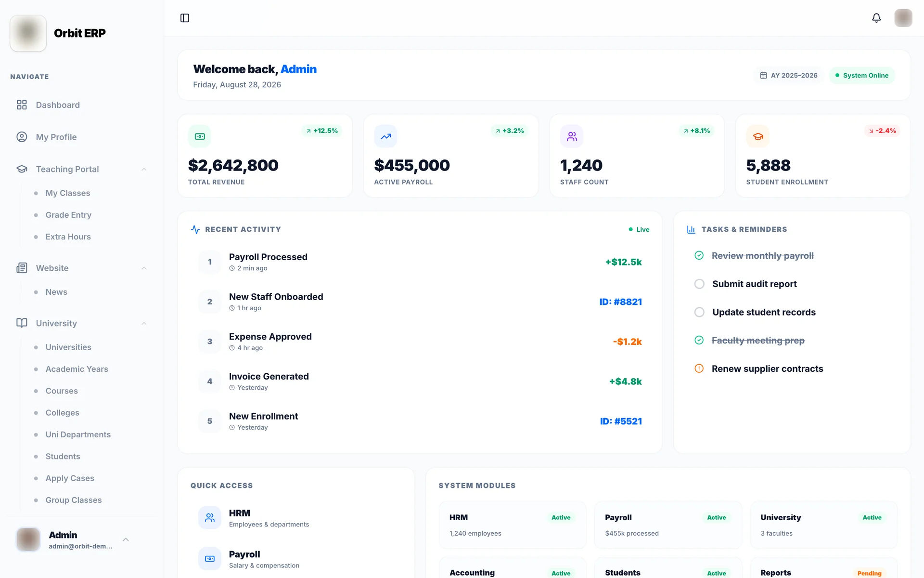Click the Expense Approved -$1.2k amount
The image size is (924, 578).
pyautogui.click(x=627, y=342)
